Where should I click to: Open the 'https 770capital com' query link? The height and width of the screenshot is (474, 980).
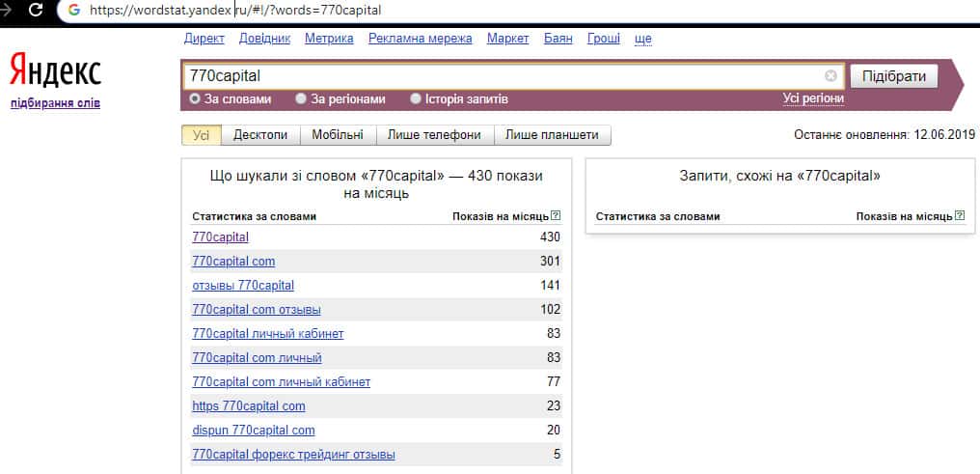(249, 406)
